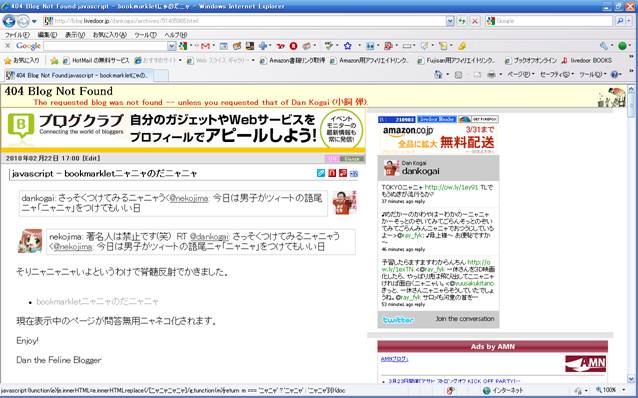The image size is (638, 398).
Task: Click the red Yahoo Y! toolbar icon
Action: point(281,46)
